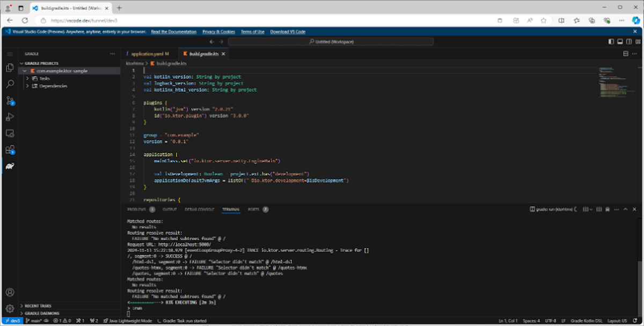Expand the Dependencies node
644x326 pixels.
tap(27, 86)
